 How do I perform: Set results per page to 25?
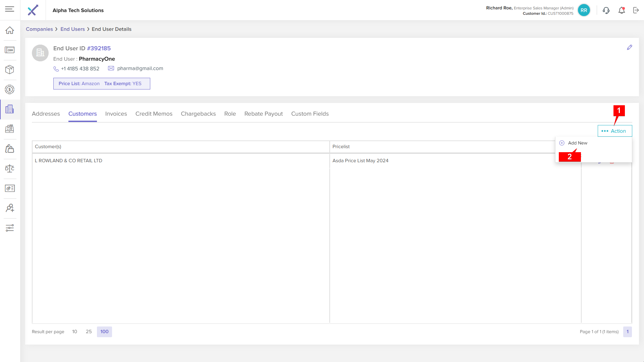(x=89, y=332)
